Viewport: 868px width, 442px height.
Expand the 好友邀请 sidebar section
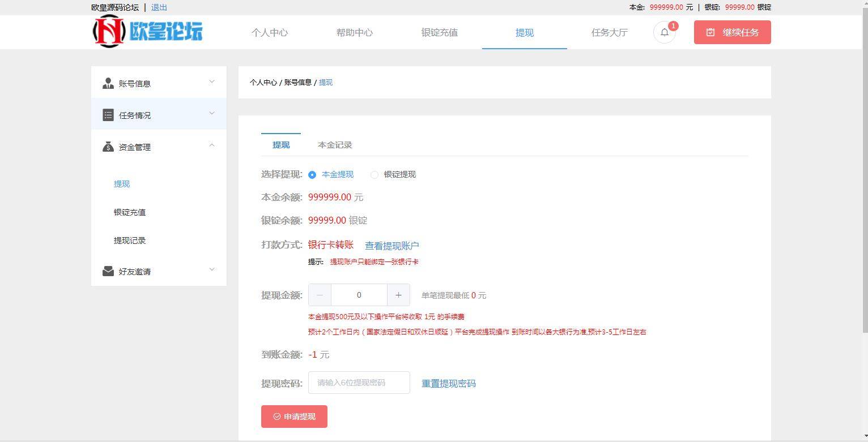tap(211, 269)
